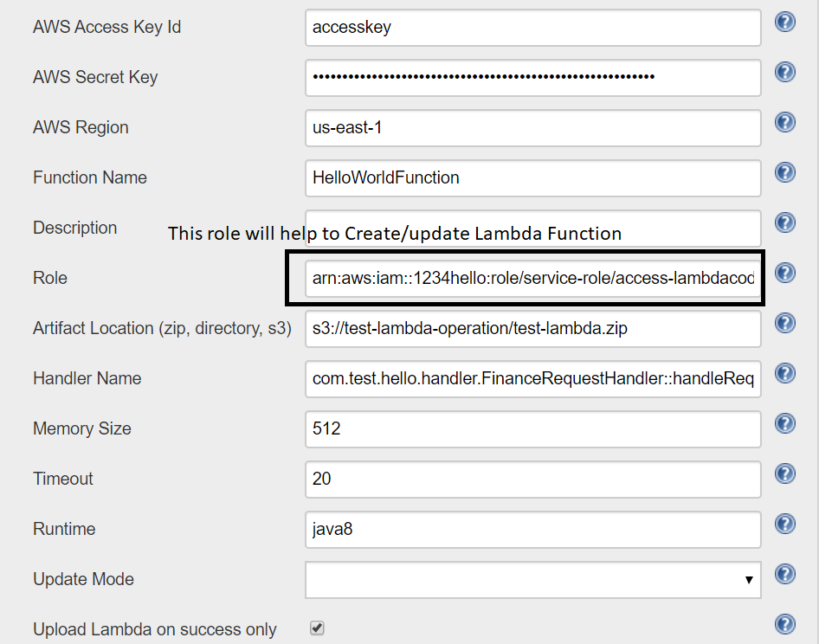819x644 pixels.
Task: Open help for AWS Secret Key
Action: [x=784, y=72]
